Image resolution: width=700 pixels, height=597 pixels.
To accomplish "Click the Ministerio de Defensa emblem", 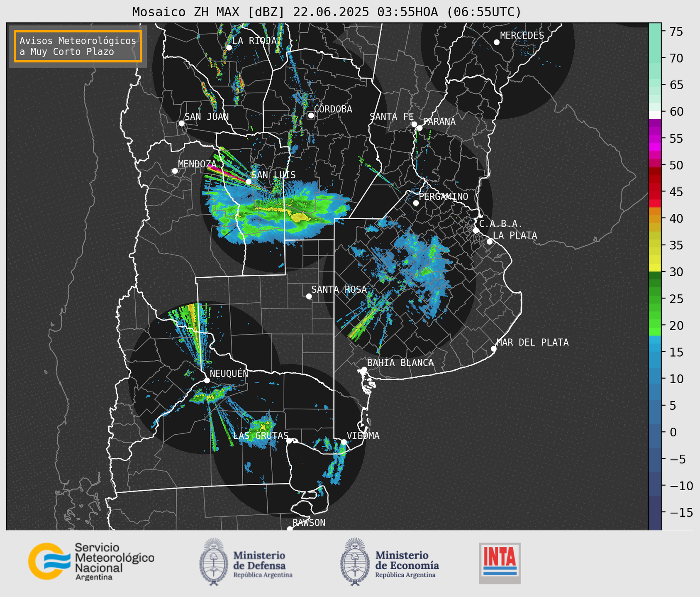I will 214,562.
